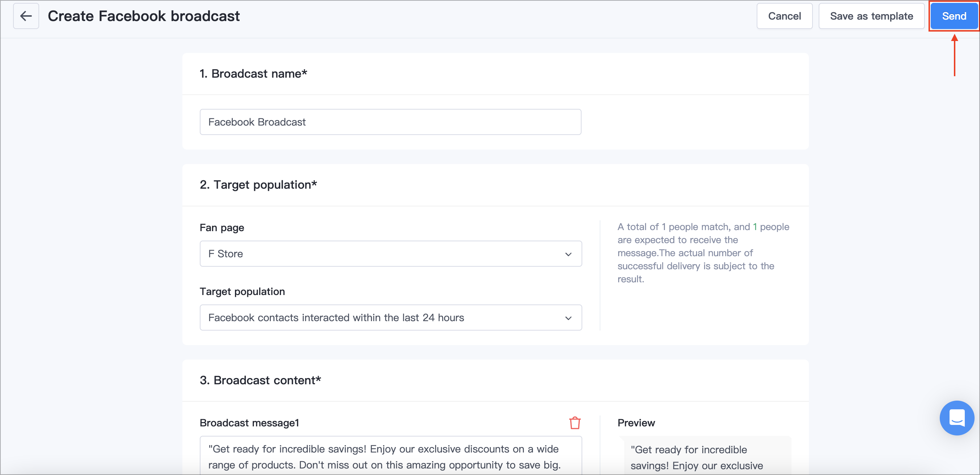Click the back arrow icon

[x=26, y=16]
